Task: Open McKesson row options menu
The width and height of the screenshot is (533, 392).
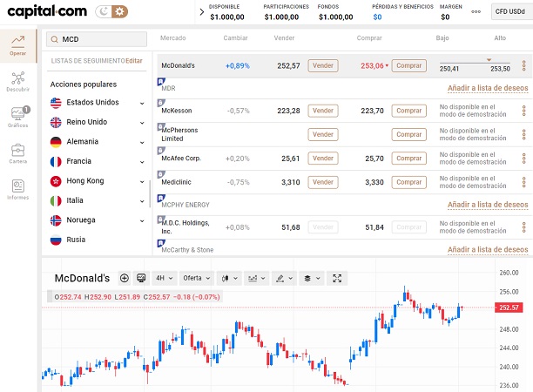Action: pyautogui.click(x=523, y=111)
